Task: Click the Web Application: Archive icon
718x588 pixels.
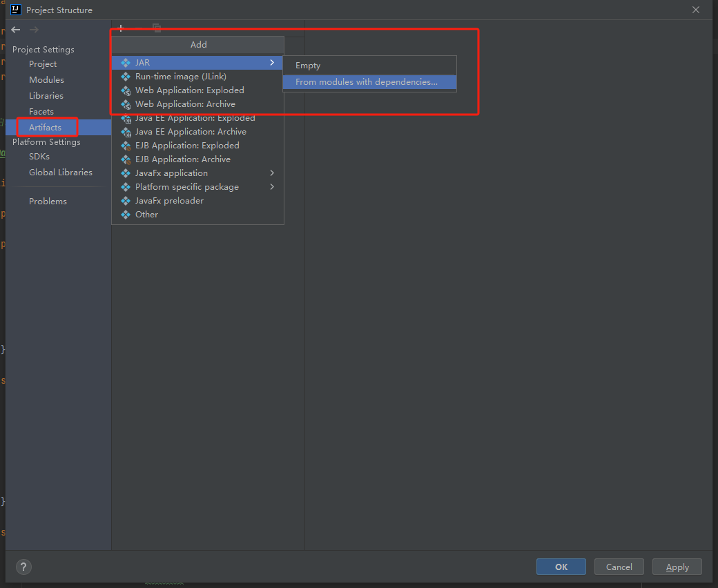Action: pyautogui.click(x=126, y=104)
